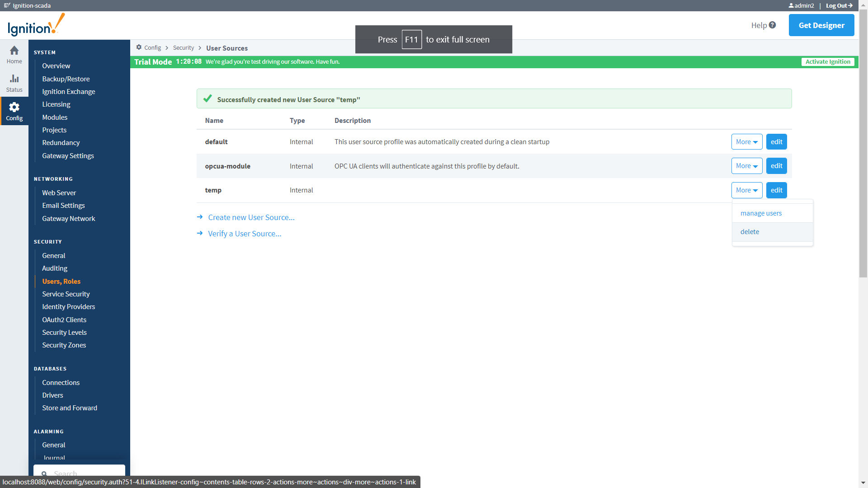Expand More dropdown for opcua-module row
This screenshot has width=868, height=488.
(747, 166)
